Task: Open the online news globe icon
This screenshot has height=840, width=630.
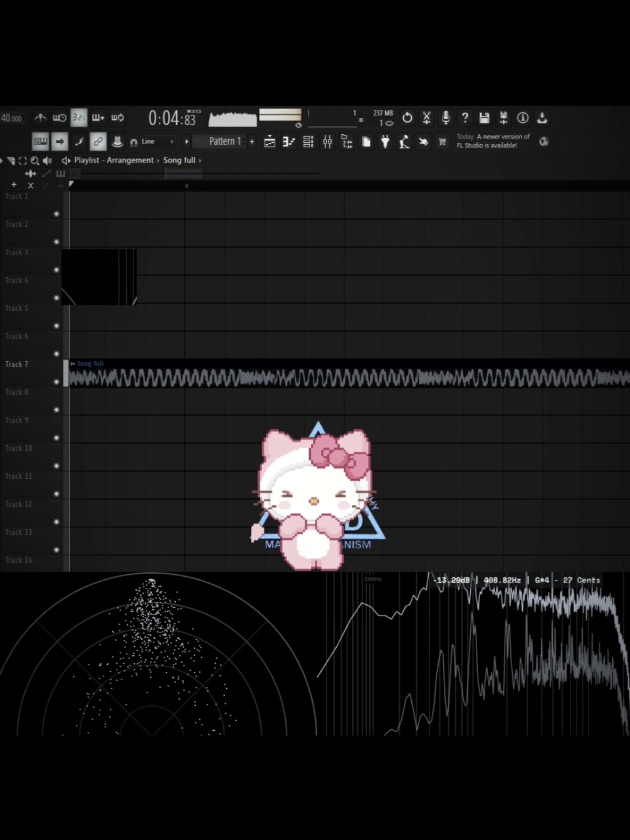Action: 544,142
